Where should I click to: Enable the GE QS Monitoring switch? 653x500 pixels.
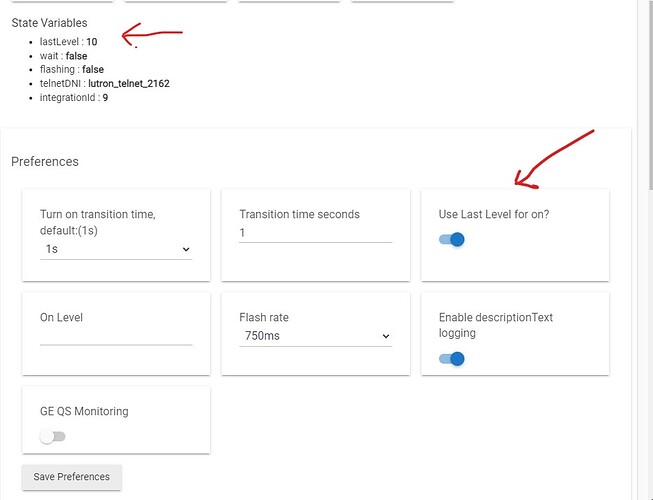[x=52, y=437]
